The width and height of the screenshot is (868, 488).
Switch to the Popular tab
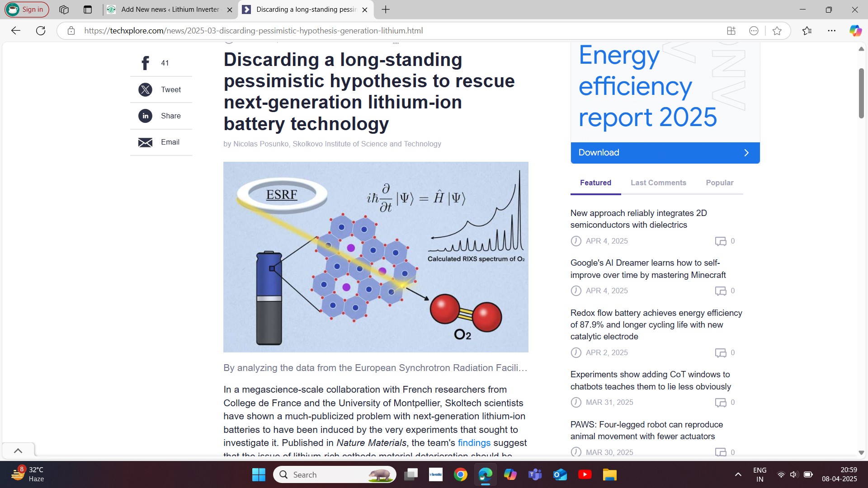click(720, 183)
